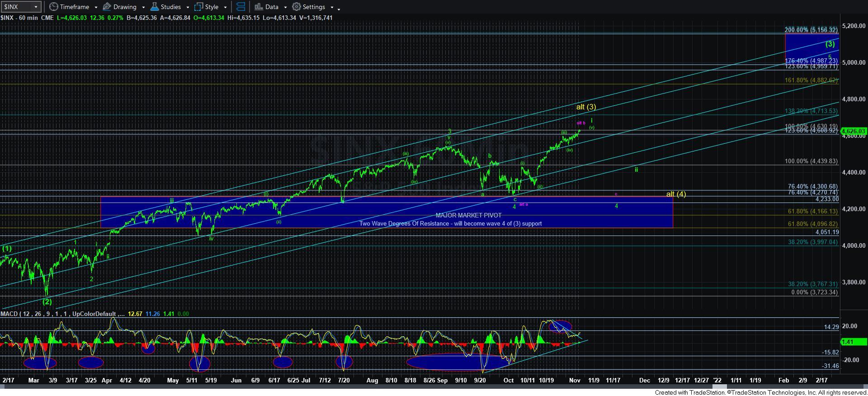Expand the Drawing dropdown arrow
868x396 pixels.
click(143, 7)
